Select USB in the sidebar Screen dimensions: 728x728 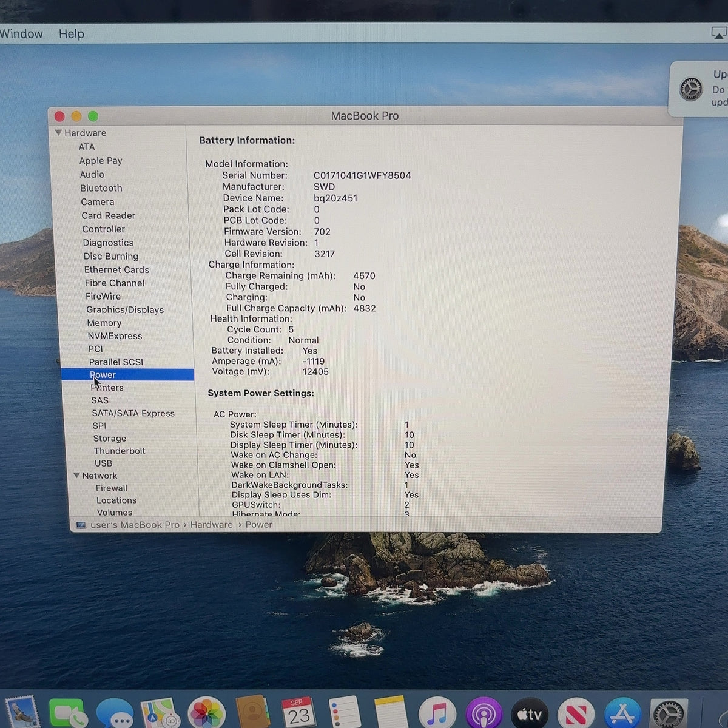click(103, 463)
